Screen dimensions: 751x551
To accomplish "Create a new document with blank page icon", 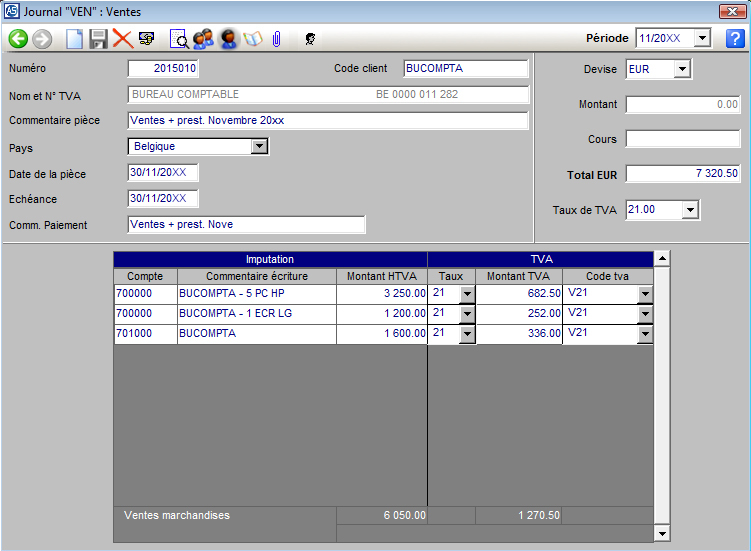I will pyautogui.click(x=75, y=39).
